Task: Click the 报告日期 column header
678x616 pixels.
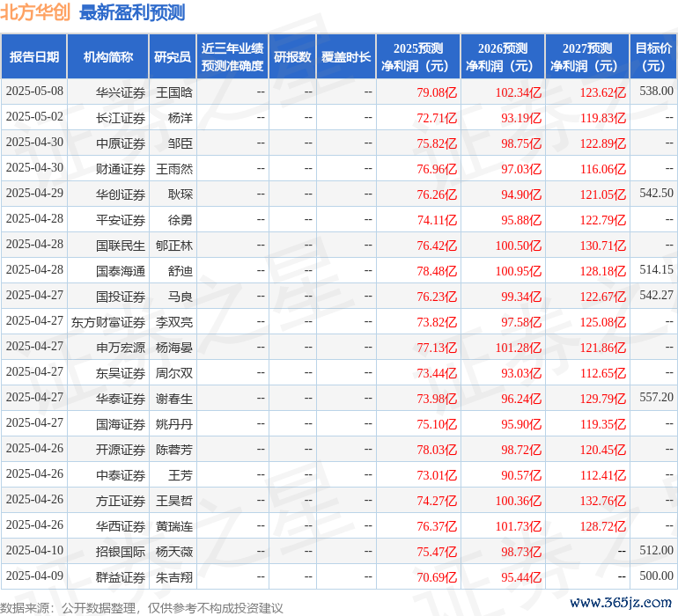Action: [34, 56]
